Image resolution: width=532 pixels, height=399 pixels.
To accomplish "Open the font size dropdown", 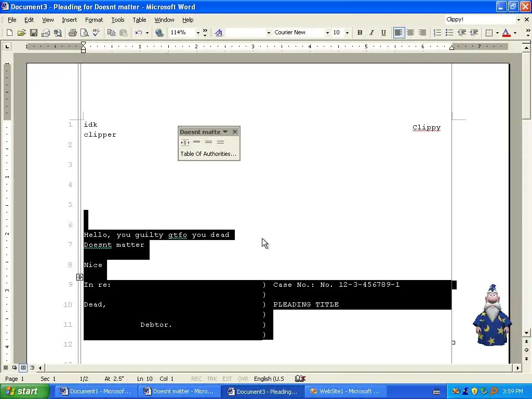I will [347, 33].
